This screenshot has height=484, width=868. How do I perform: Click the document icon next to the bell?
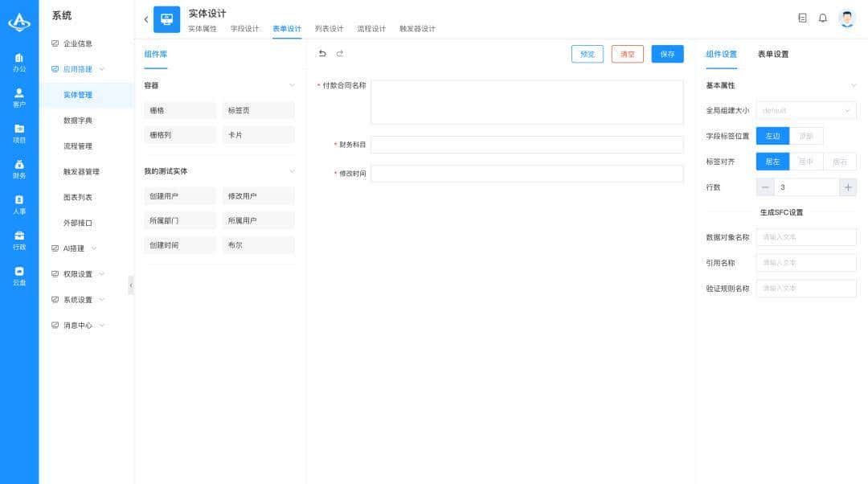tap(801, 17)
